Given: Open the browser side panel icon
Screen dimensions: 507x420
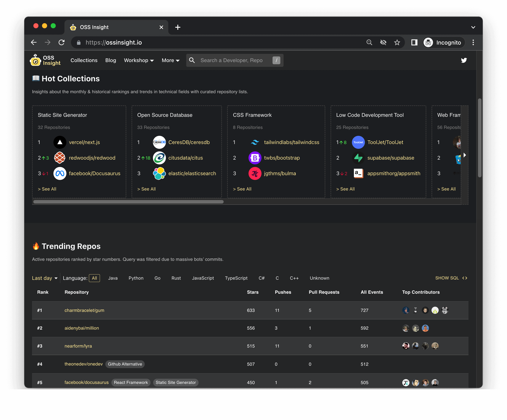Looking at the screenshot, I should [414, 42].
